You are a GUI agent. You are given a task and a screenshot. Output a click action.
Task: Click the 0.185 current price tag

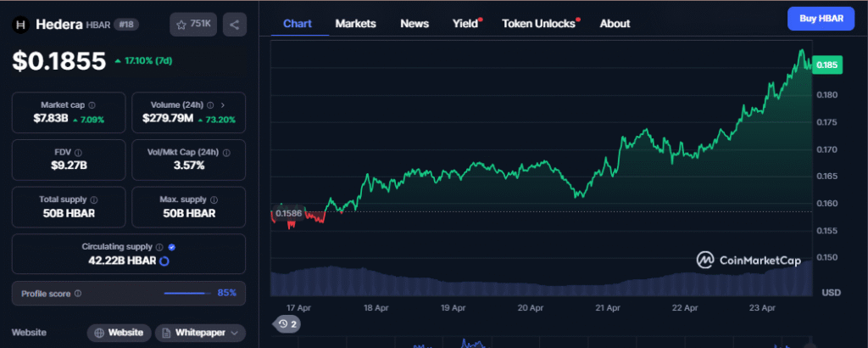pos(827,65)
